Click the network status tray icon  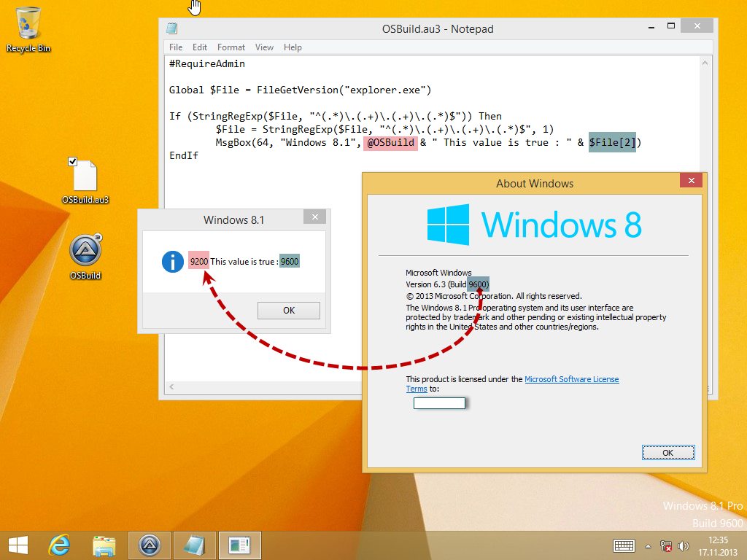click(666, 546)
